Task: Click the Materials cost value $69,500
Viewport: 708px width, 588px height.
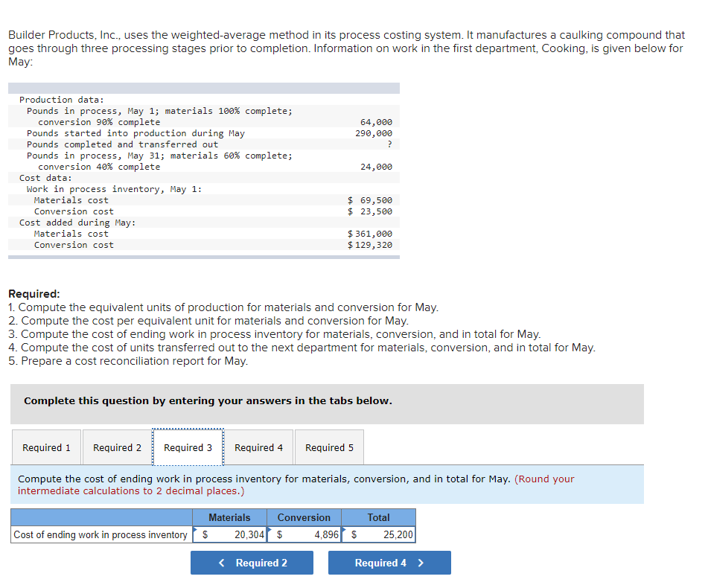Action: pos(370,199)
